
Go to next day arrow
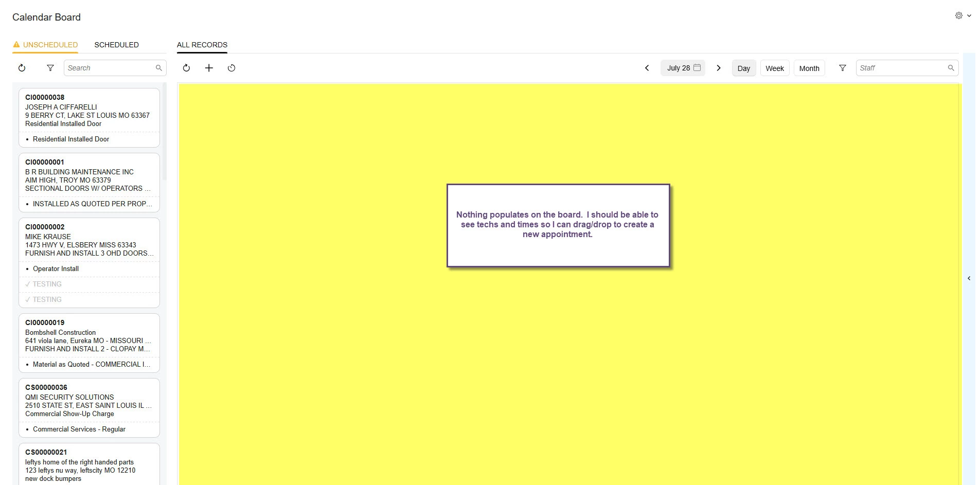pyautogui.click(x=719, y=68)
